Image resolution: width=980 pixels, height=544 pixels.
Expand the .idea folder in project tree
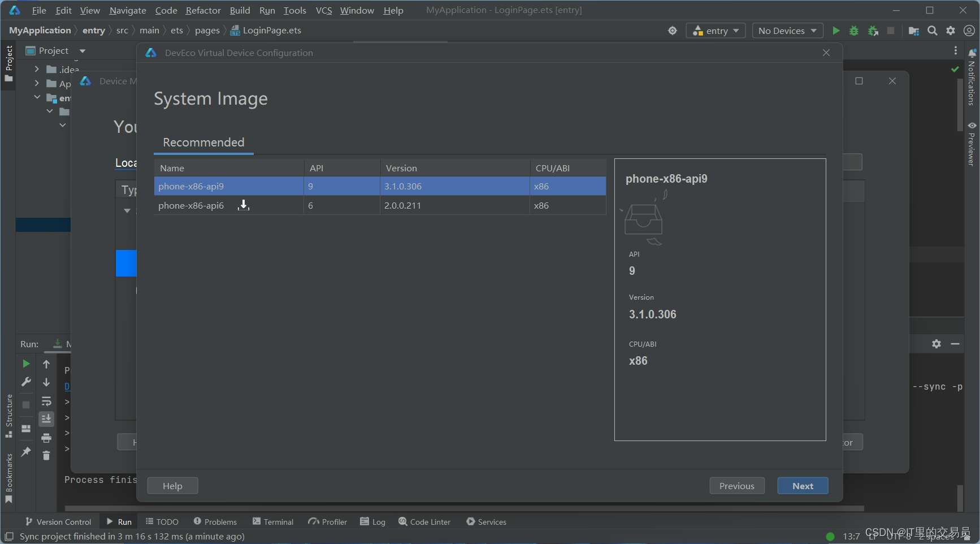(x=37, y=69)
